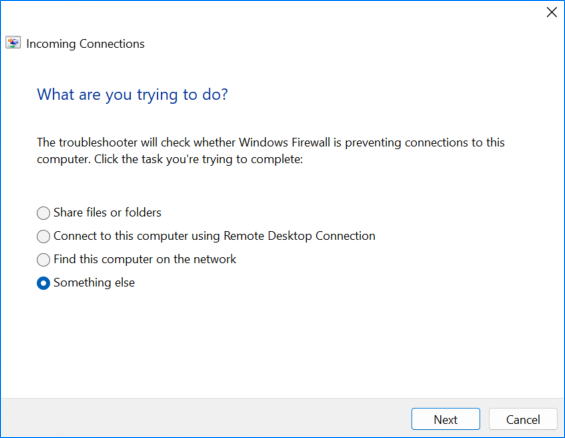Choose the Remote Desktop Connection radio circle

pos(43,236)
